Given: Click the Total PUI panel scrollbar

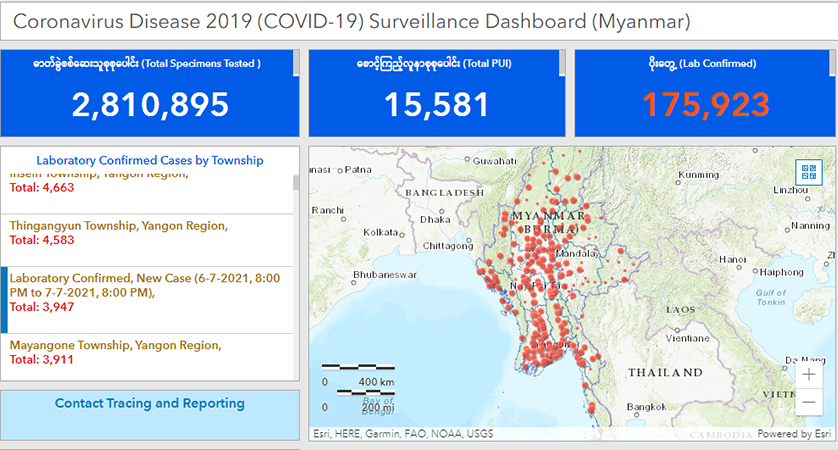Looking at the screenshot, I should (562, 63).
